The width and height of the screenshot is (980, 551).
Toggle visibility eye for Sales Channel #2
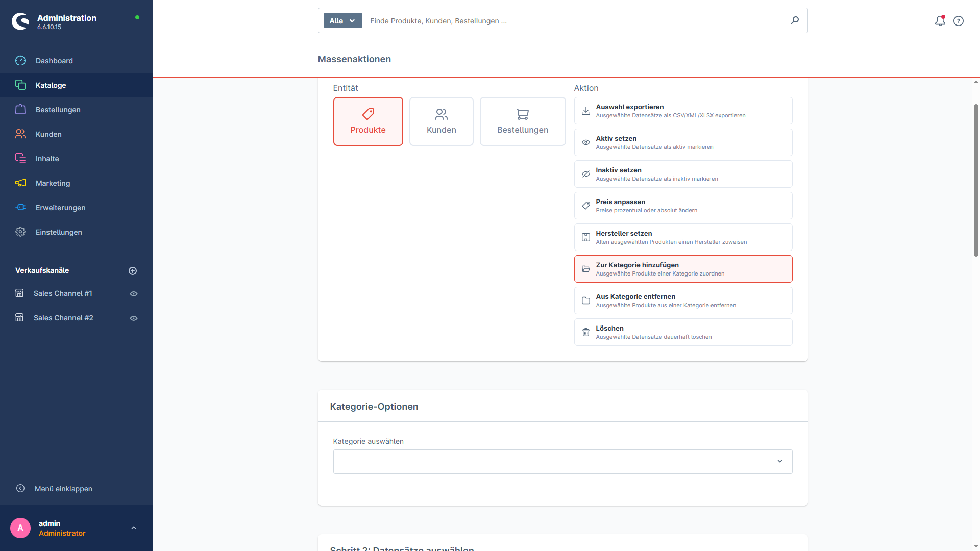click(x=134, y=318)
